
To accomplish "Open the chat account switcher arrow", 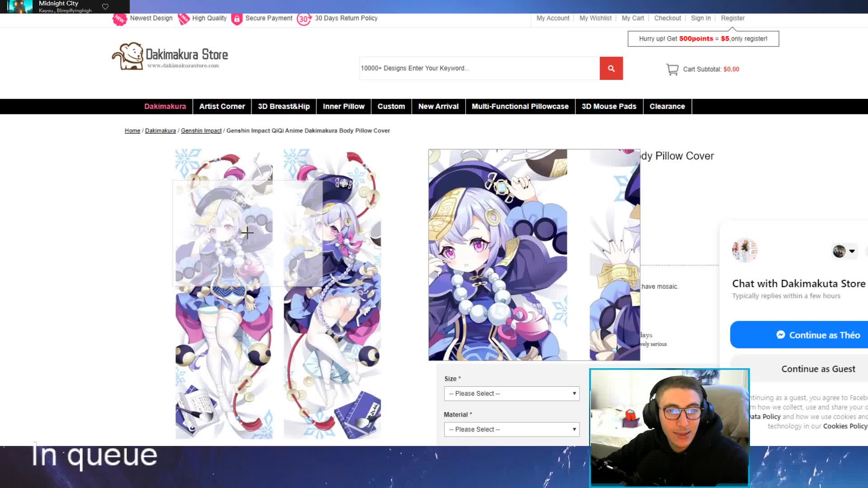I will 852,251.
